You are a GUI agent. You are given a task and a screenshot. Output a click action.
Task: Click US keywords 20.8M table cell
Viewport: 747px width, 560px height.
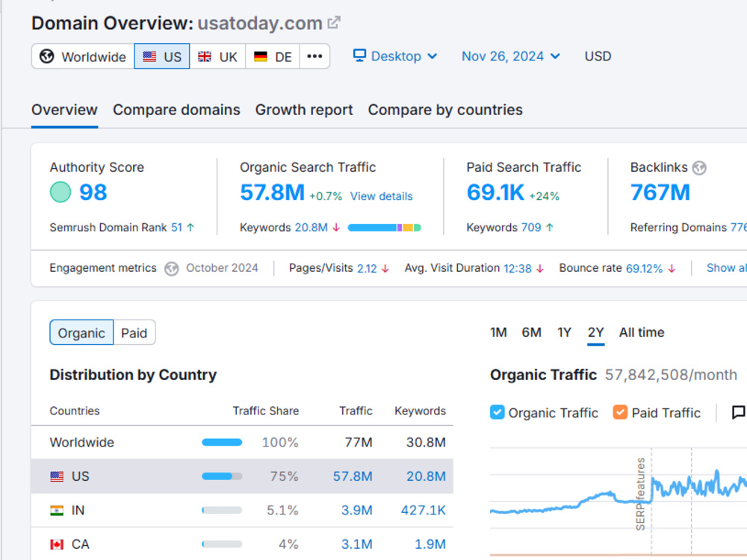point(426,476)
